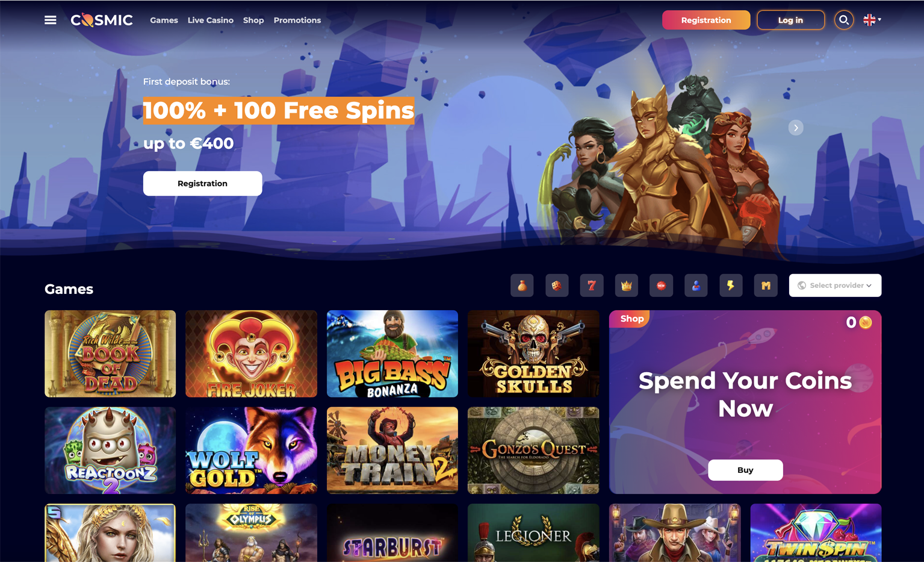Click the search magnifier icon
Screen dimensions: 924x562
(843, 20)
